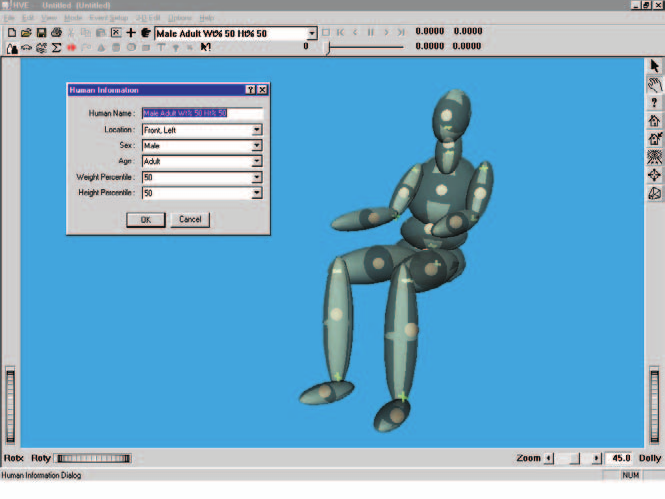The height and width of the screenshot is (499, 665).
Task: Open the File menu
Action: click(x=9, y=18)
